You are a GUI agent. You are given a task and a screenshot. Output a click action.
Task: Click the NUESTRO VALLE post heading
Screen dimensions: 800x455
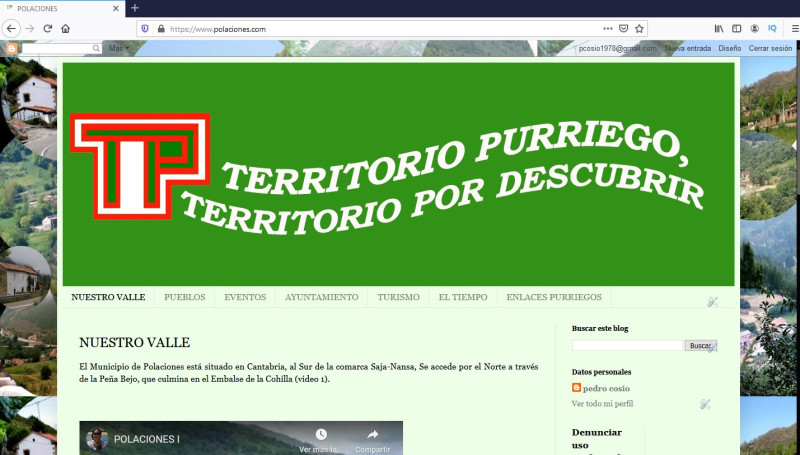pyautogui.click(x=135, y=342)
